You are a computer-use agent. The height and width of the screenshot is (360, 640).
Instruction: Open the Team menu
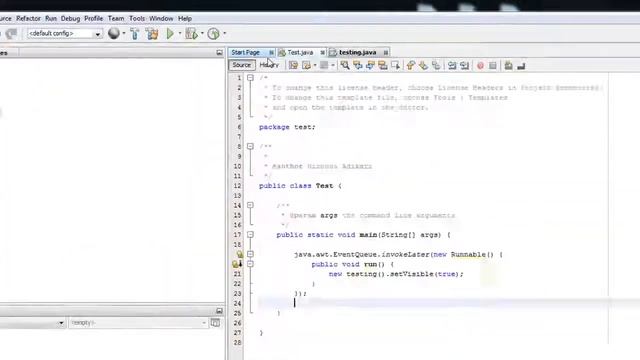pos(116,18)
